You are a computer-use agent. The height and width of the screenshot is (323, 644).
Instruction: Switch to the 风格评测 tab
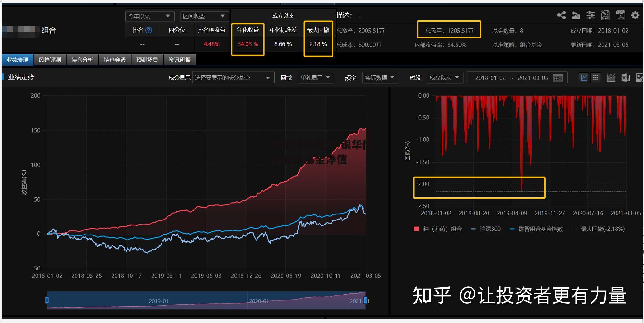pyautogui.click(x=50, y=59)
